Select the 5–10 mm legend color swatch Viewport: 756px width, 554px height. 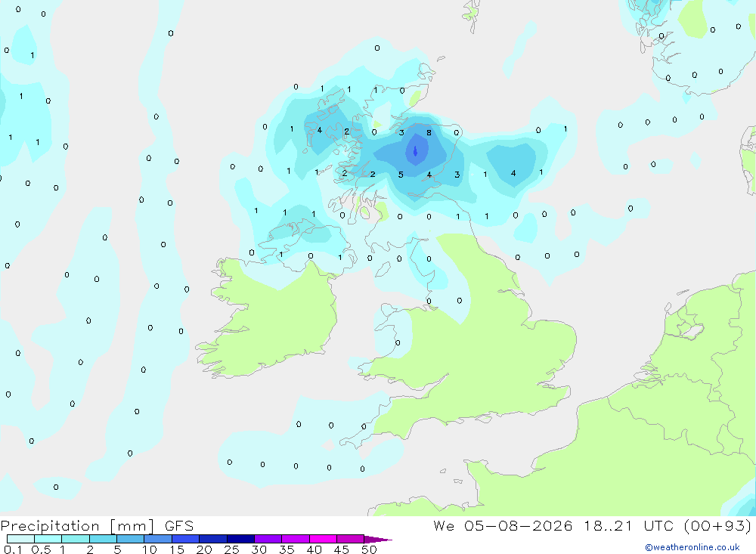(131, 539)
